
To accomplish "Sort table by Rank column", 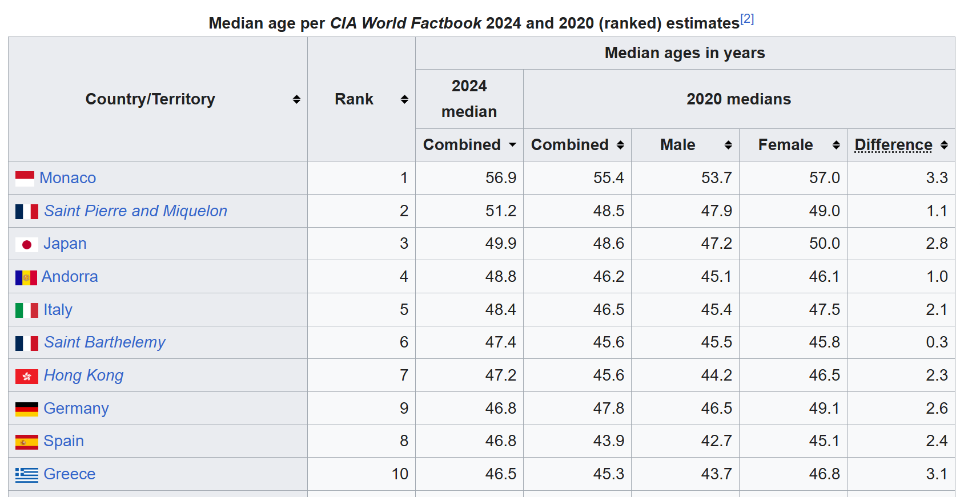I will pos(404,99).
